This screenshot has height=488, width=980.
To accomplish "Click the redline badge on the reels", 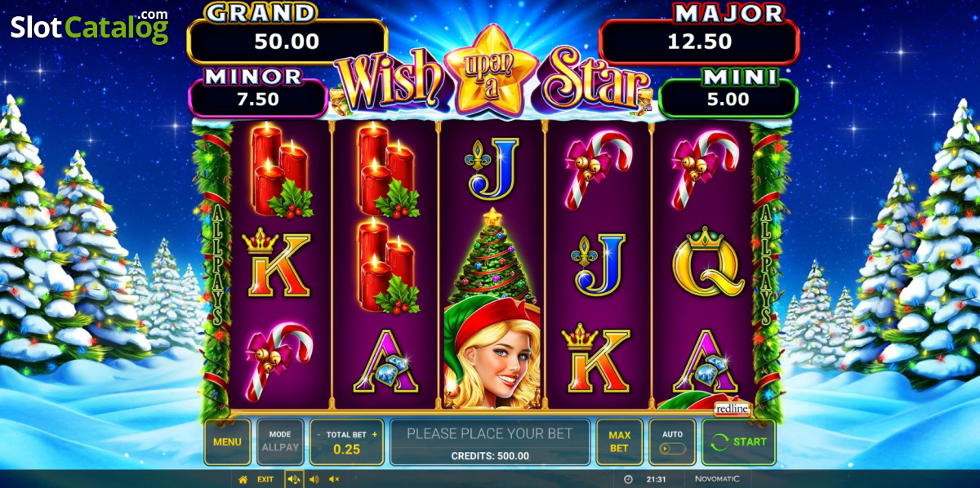I will (732, 410).
